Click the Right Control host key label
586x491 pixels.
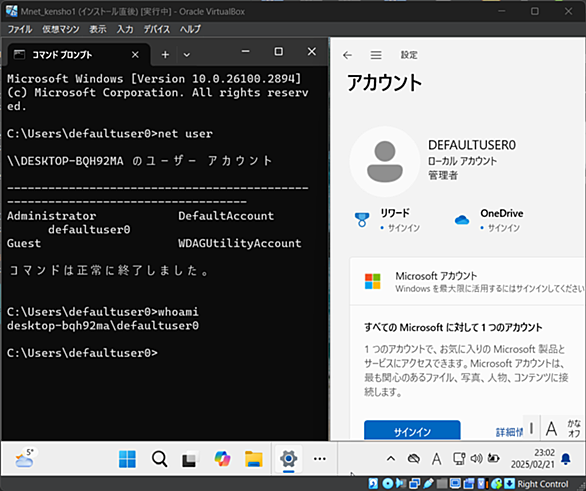point(543,484)
